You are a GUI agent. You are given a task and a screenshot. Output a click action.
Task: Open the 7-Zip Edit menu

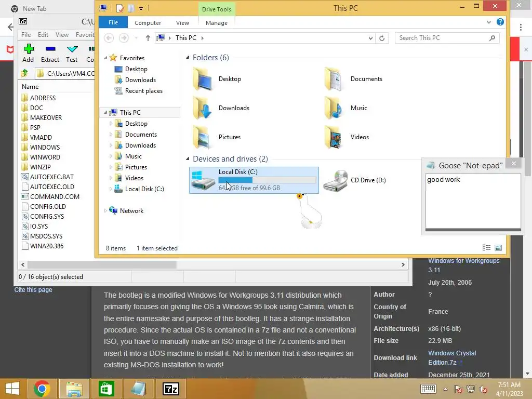(x=43, y=35)
